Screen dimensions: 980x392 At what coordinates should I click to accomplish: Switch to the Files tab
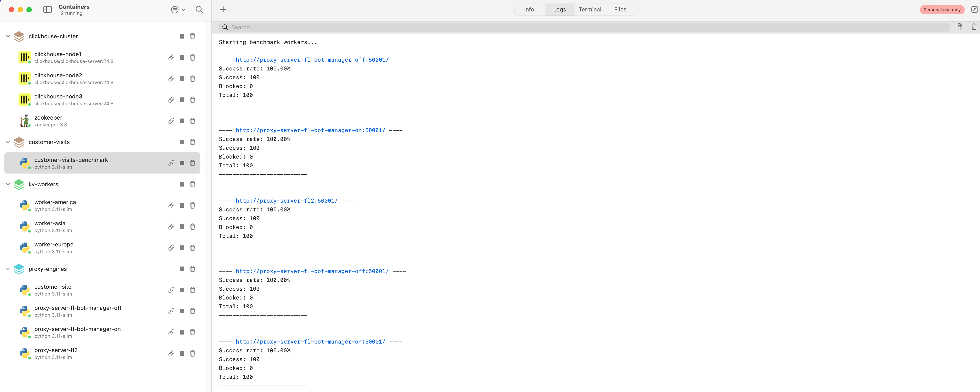click(x=620, y=9)
